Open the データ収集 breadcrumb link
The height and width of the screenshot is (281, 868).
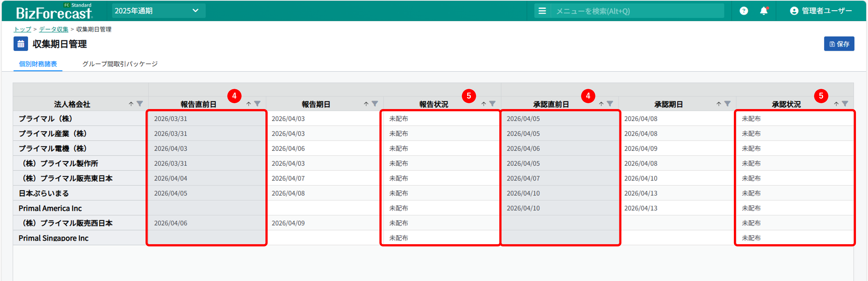53,29
